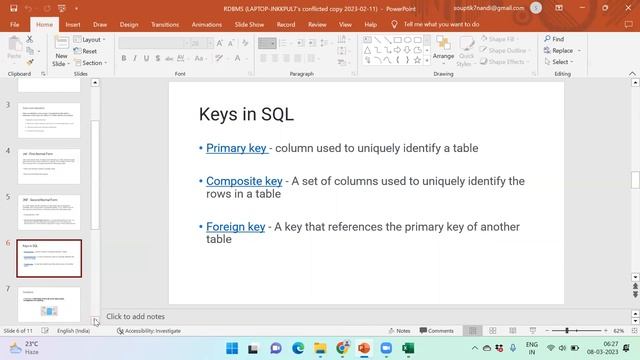Switch to the View tab

point(345,24)
